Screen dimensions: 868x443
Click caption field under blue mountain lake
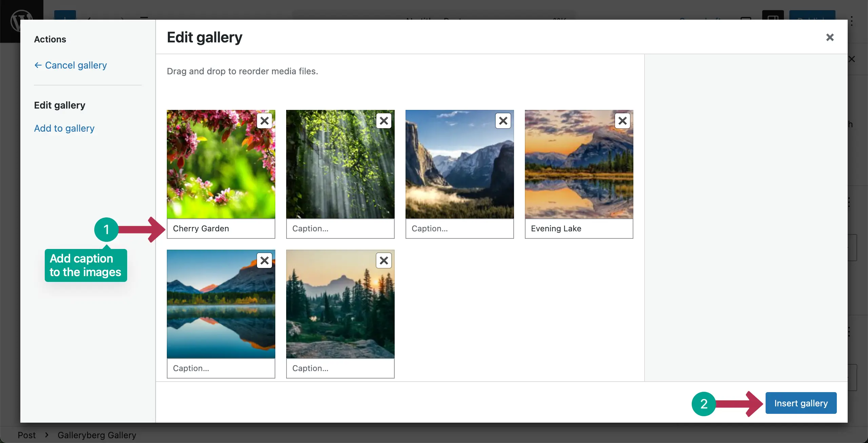click(x=221, y=368)
